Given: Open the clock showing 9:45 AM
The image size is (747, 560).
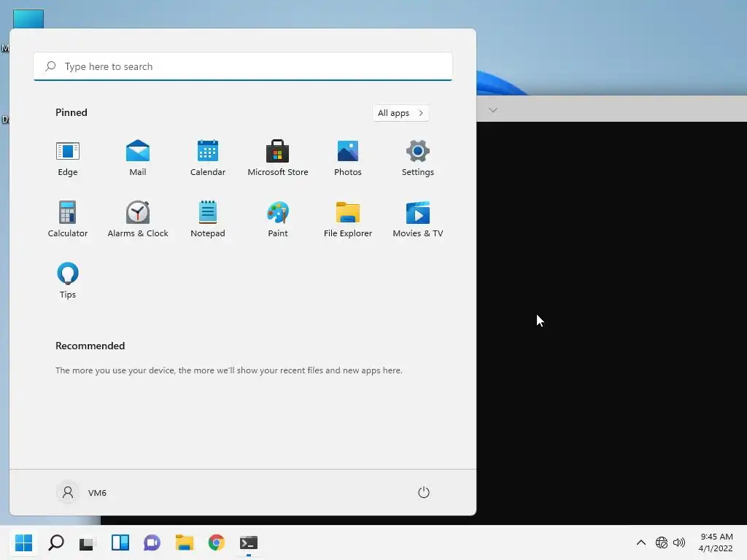Looking at the screenshot, I should click(x=716, y=542).
